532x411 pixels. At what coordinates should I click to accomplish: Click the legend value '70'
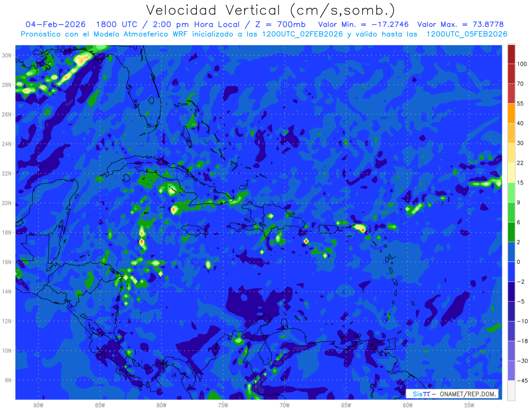pos(520,84)
